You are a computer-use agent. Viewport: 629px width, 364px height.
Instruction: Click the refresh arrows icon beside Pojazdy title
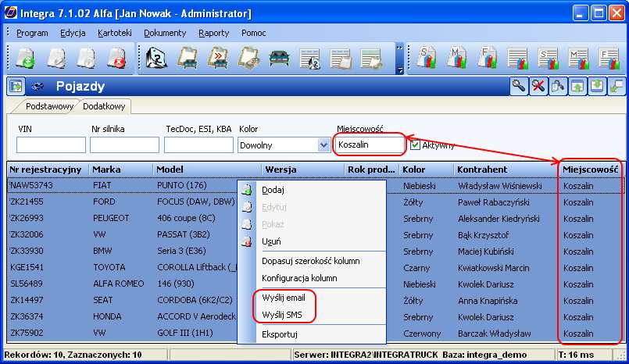click(x=38, y=86)
